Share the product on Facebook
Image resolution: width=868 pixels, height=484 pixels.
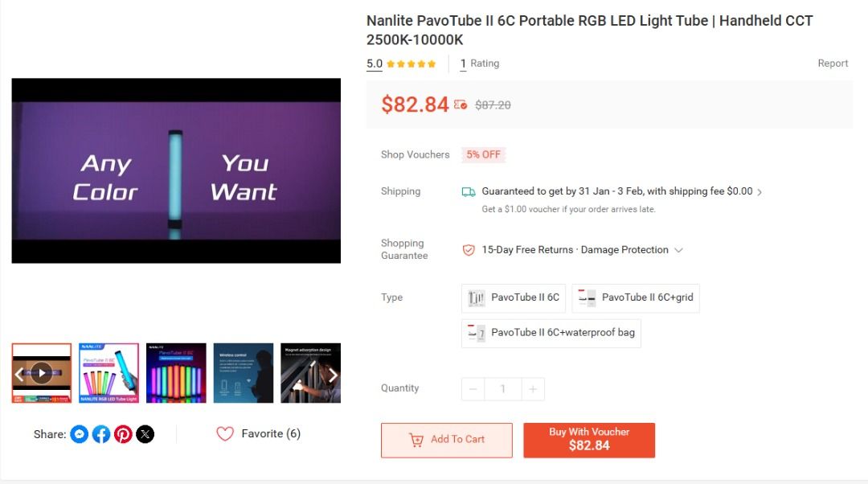101,434
